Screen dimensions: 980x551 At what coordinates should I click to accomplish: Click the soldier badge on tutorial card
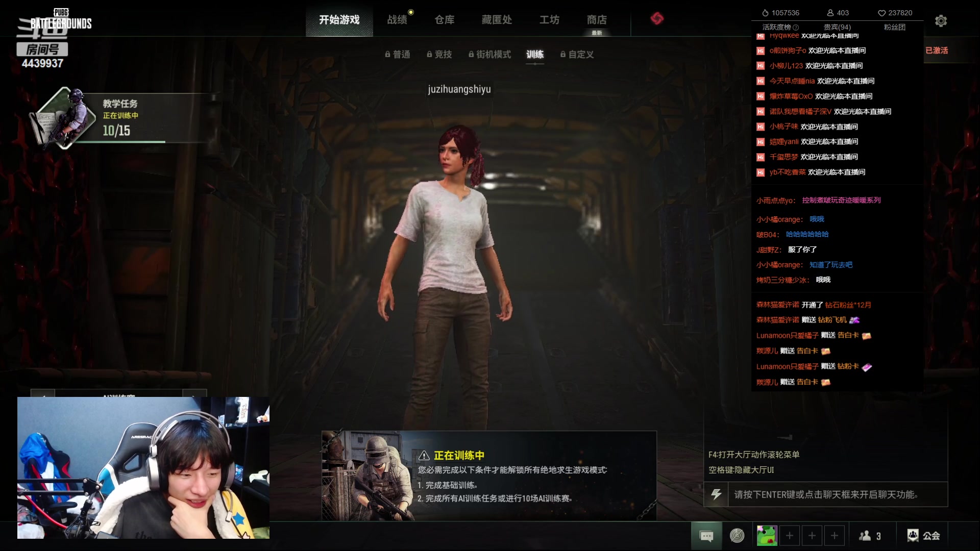[64, 118]
